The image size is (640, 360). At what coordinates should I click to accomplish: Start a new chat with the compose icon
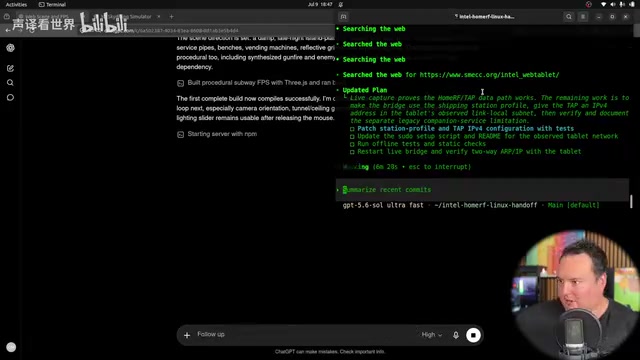point(10,68)
